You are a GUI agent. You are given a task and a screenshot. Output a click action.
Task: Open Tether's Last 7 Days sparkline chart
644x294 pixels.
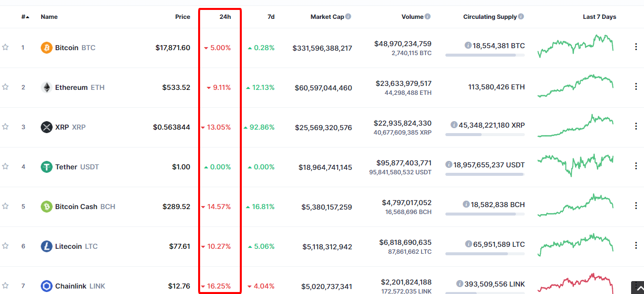[x=575, y=165]
